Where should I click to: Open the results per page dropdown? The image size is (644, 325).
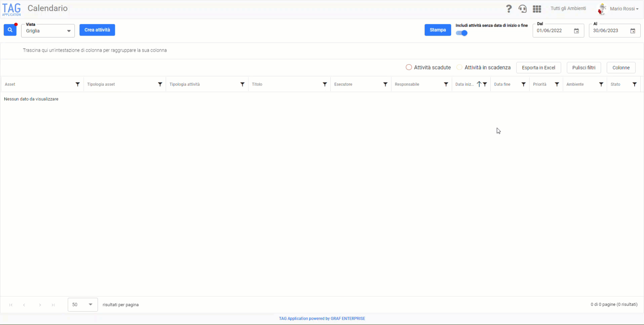coord(83,305)
